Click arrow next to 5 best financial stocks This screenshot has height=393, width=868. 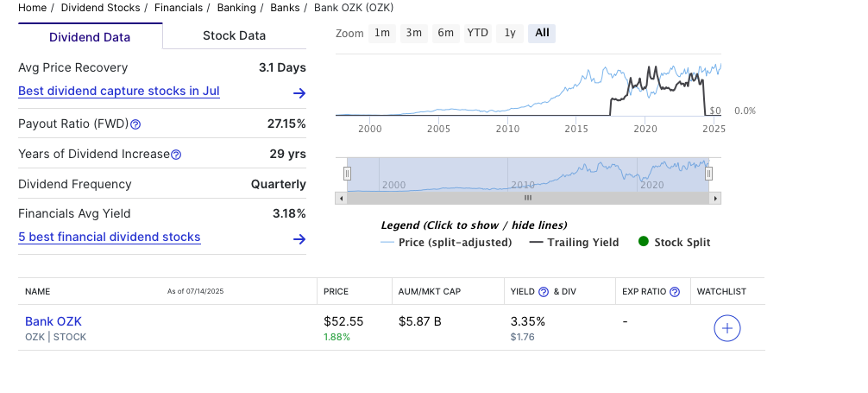pyautogui.click(x=299, y=239)
